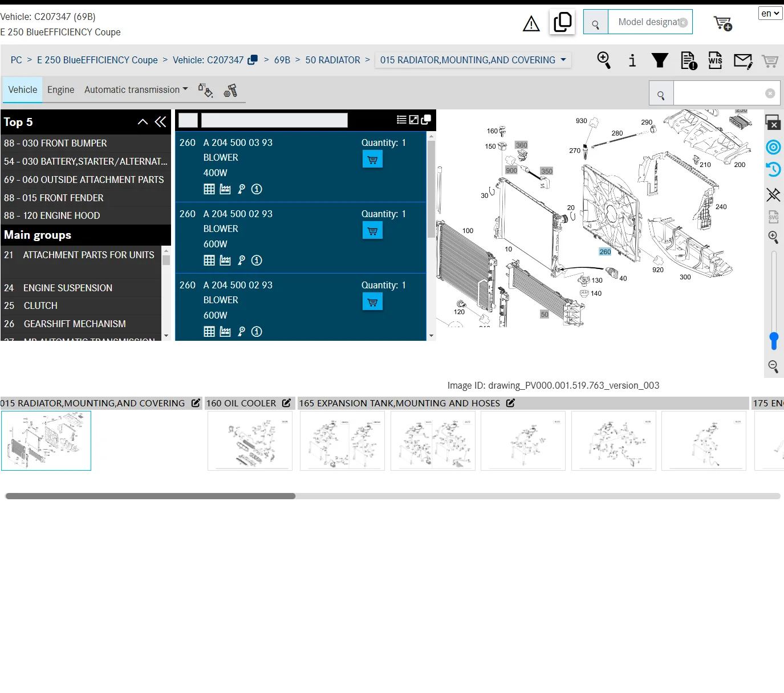Open the document with exclamation notes icon
Image resolution: width=784 pixels, height=693 pixels.
688,60
